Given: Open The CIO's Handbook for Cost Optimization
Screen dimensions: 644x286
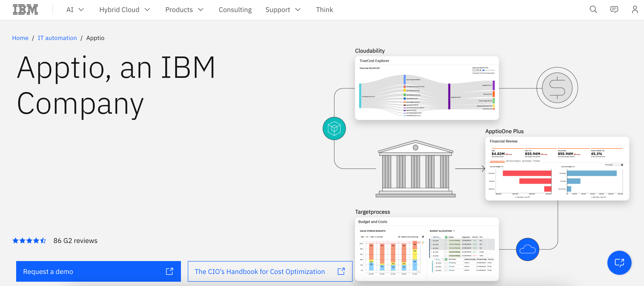Looking at the screenshot, I should 270,271.
